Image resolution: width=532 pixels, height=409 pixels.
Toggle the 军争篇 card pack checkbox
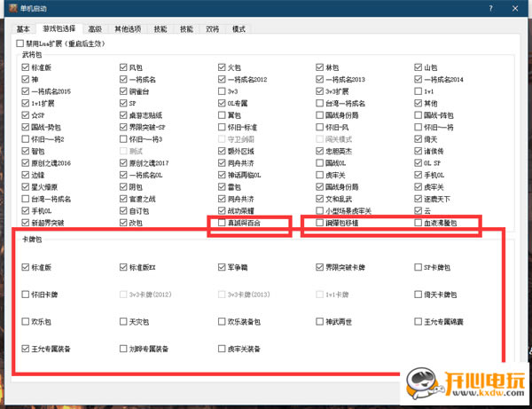coord(223,267)
